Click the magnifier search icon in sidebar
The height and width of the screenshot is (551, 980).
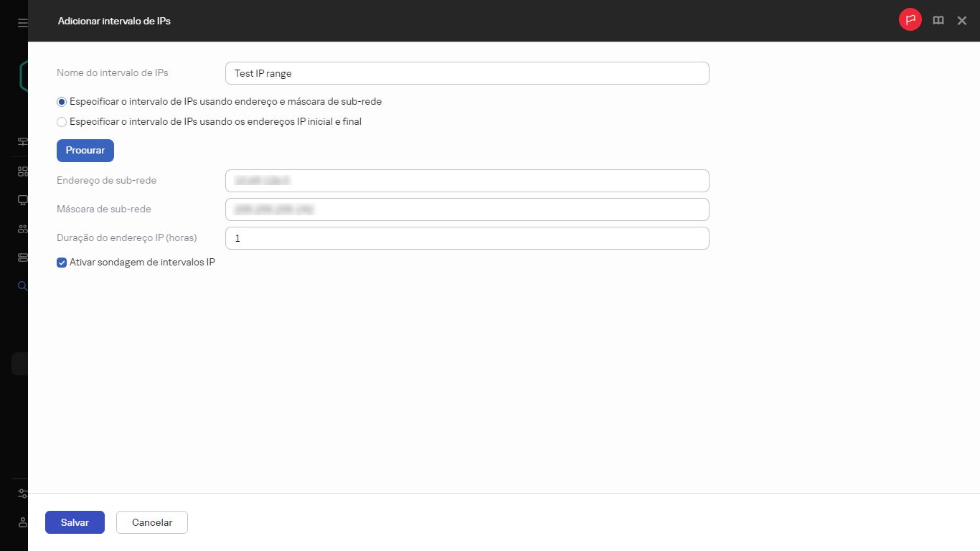22,286
